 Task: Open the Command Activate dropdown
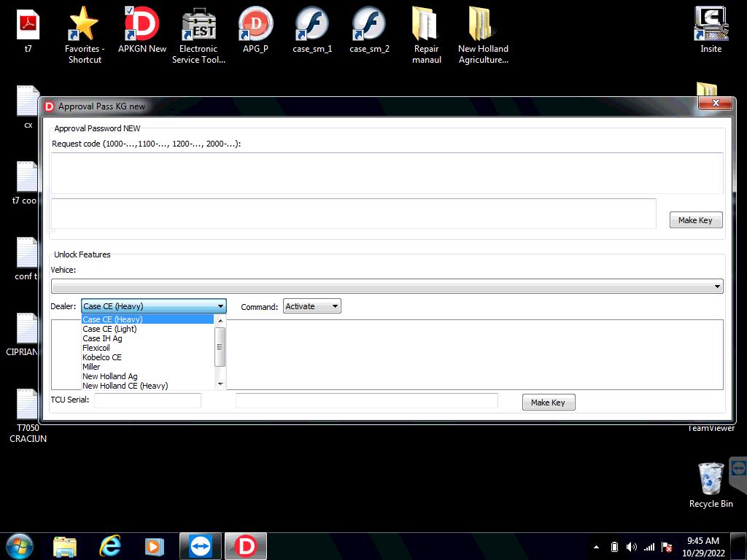click(312, 306)
